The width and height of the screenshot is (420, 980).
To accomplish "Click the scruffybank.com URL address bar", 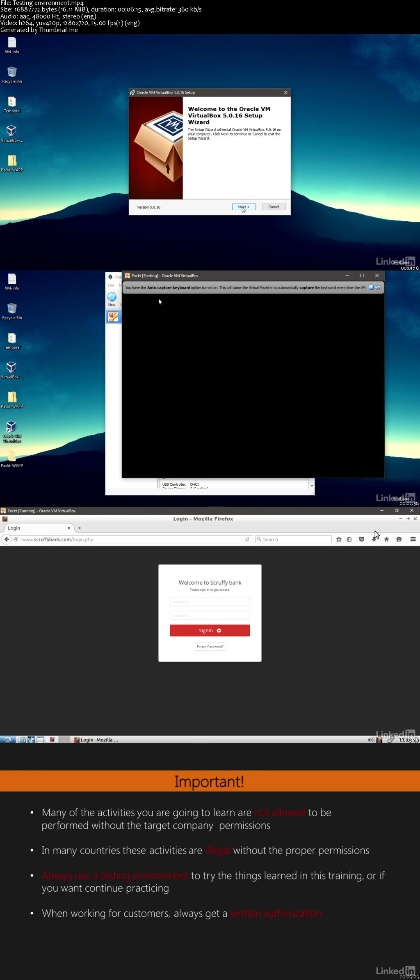I will click(127, 539).
